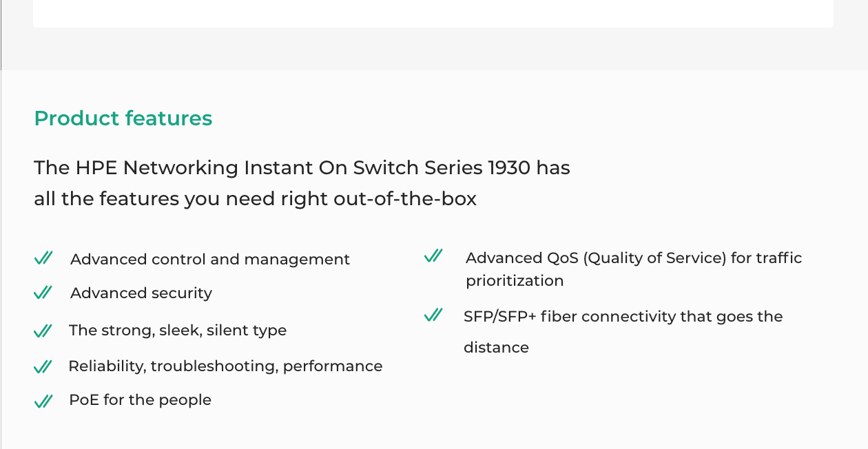The image size is (868, 449).
Task: Click 'SFP/SFP+ fiber connectivity that goes the' text
Action: pos(623,317)
